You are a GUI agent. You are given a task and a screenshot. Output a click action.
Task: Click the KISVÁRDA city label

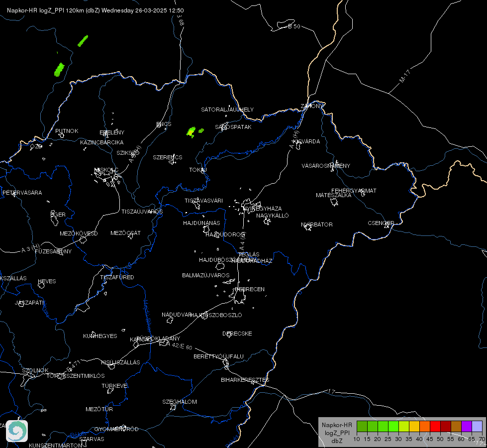coord(307,141)
